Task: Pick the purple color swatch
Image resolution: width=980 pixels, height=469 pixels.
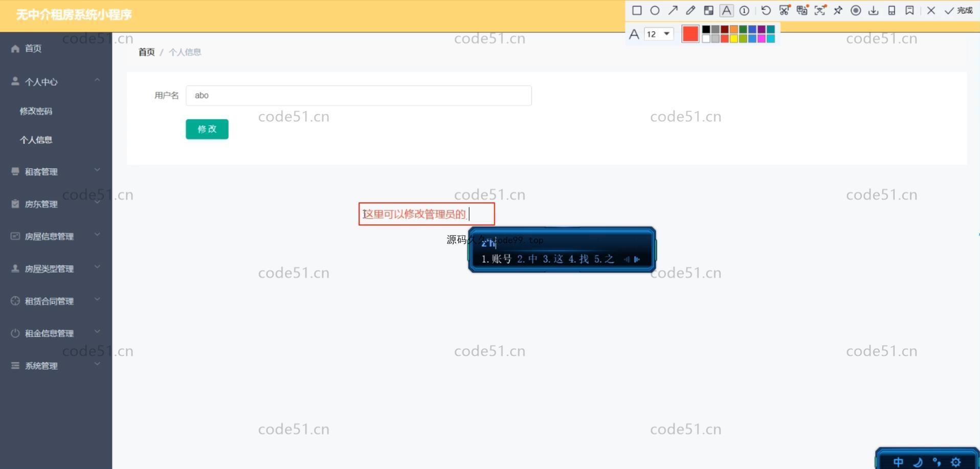Action: tap(762, 30)
